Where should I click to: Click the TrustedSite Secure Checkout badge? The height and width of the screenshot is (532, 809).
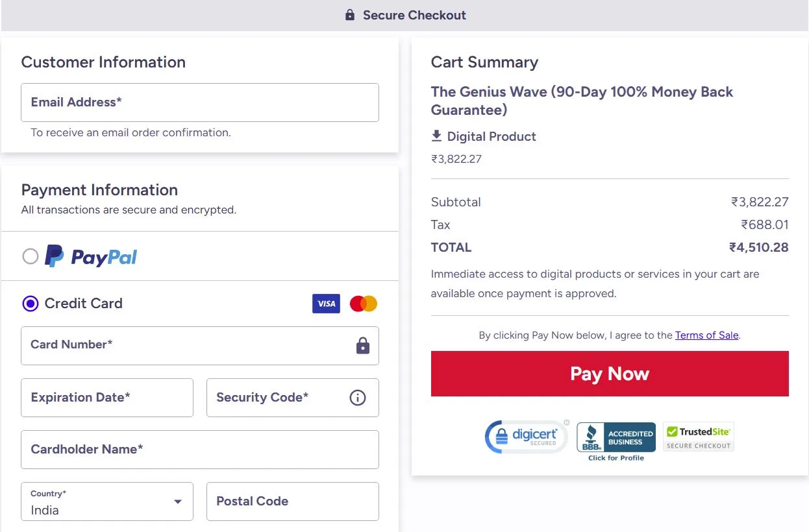[x=698, y=437]
